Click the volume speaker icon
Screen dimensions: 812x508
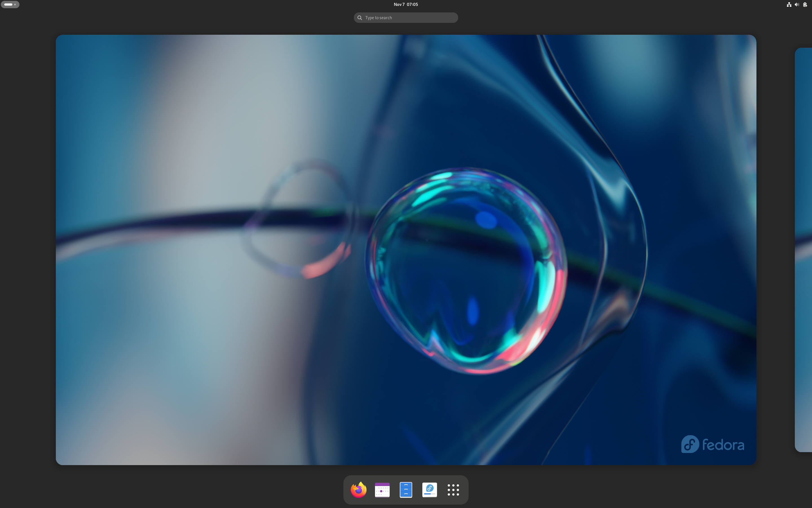[x=797, y=4]
